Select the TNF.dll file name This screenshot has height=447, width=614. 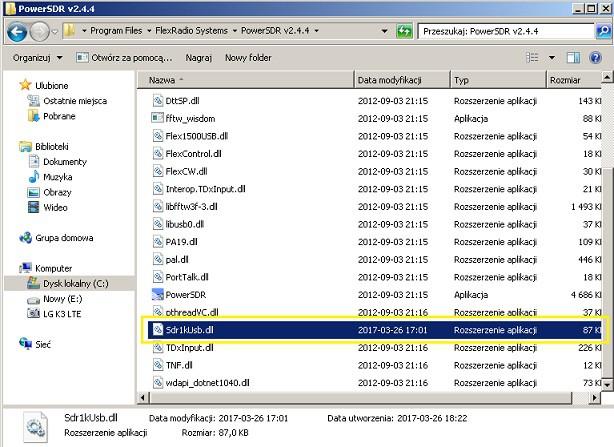(179, 365)
